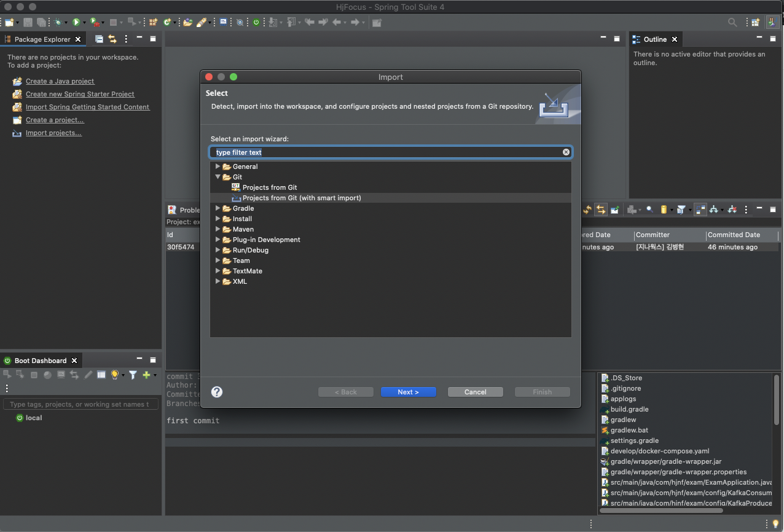Expand the Gradle folder in wizard list

click(x=218, y=208)
